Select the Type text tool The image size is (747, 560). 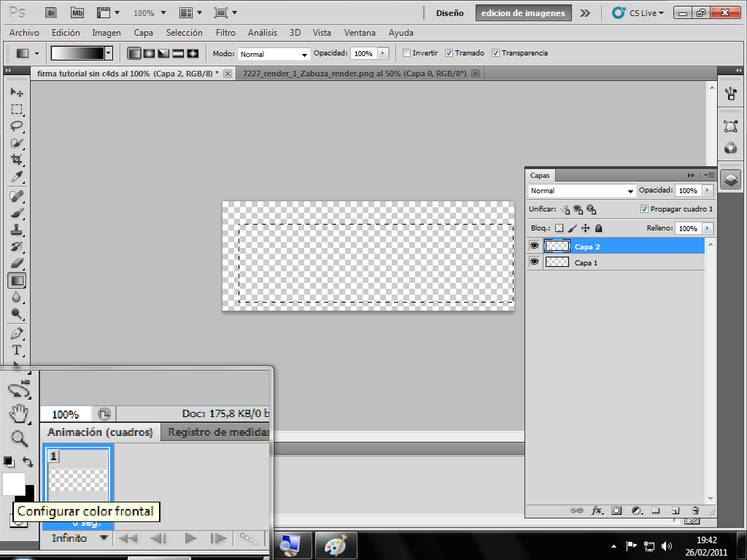17,350
